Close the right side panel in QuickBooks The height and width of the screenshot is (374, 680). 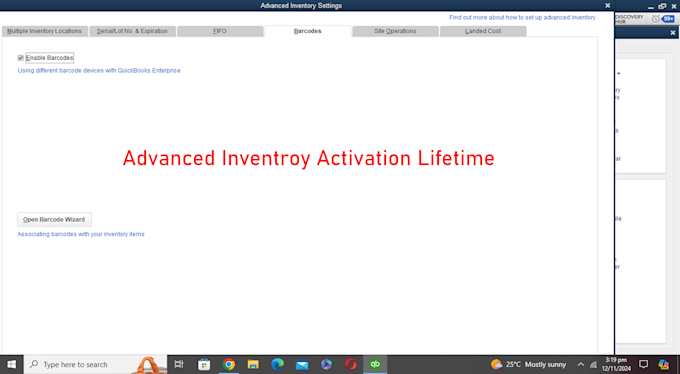coord(673,33)
